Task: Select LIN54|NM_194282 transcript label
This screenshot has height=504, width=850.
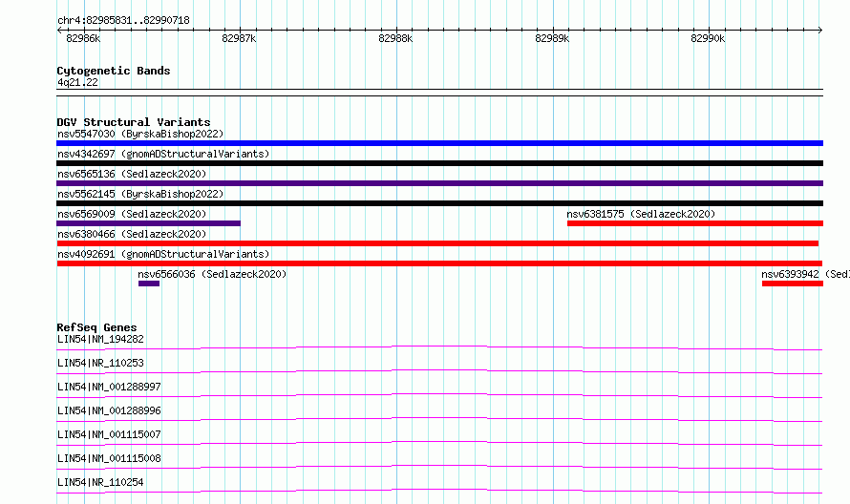Action: (100, 339)
